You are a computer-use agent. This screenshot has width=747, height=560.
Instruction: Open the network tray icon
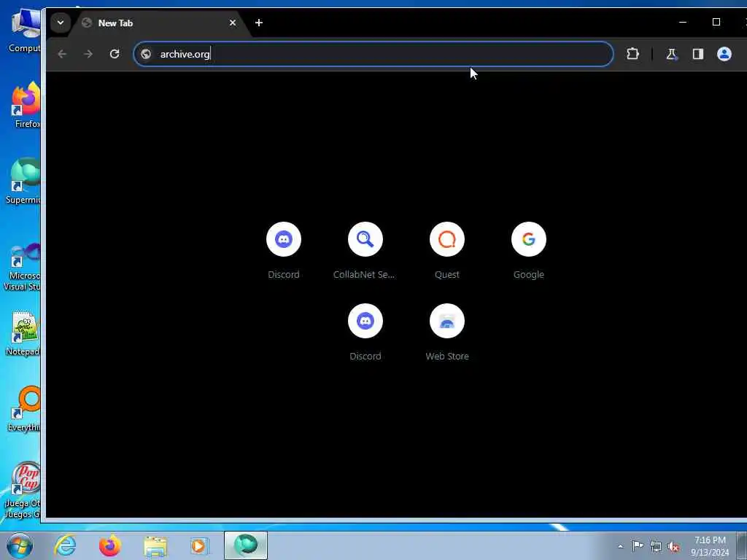(656, 546)
